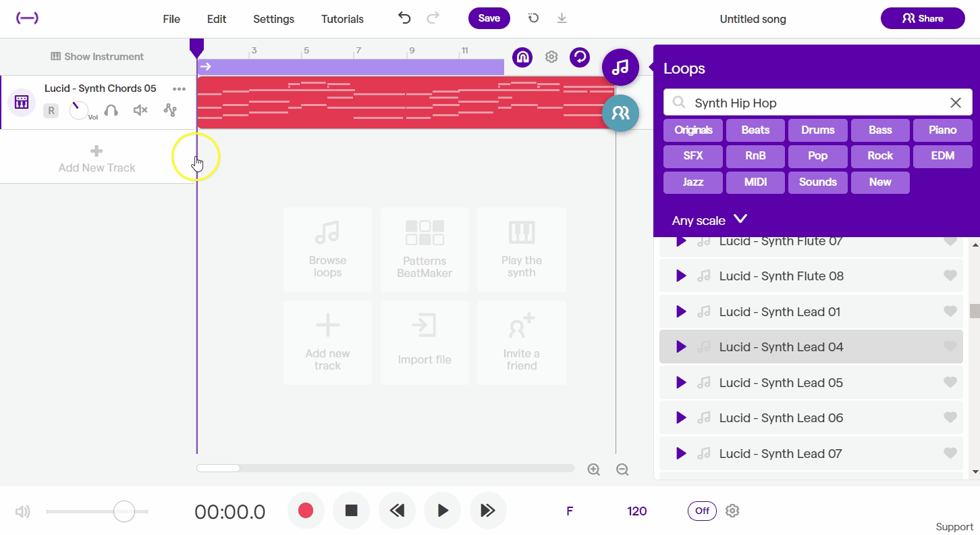Image resolution: width=980 pixels, height=535 pixels.
Task: Open the Tutorials menu
Action: (342, 19)
